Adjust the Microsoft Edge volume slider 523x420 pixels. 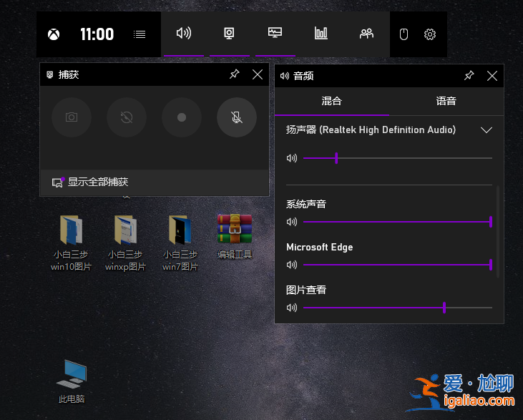point(398,265)
